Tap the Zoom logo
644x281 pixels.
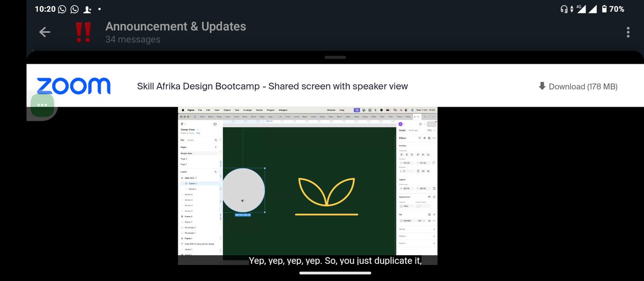pos(74,86)
